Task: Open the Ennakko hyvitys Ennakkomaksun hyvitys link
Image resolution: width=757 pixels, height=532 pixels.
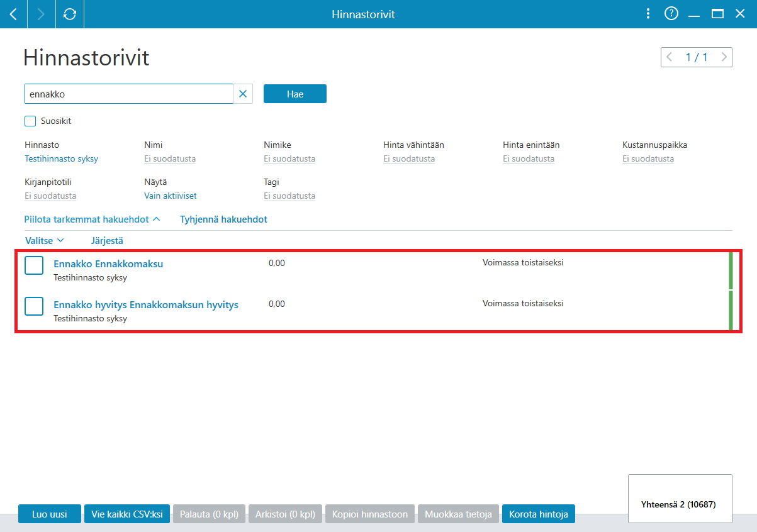Action: (146, 305)
